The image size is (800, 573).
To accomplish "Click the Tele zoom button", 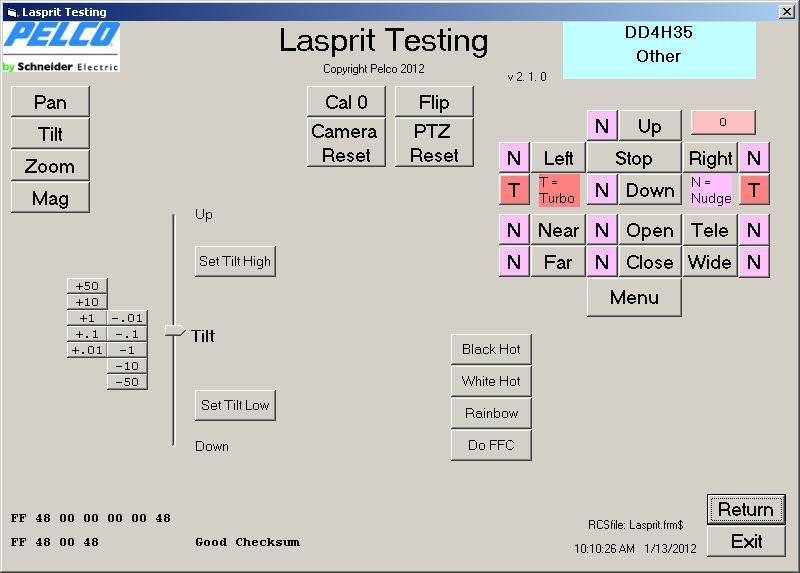I will (x=710, y=230).
